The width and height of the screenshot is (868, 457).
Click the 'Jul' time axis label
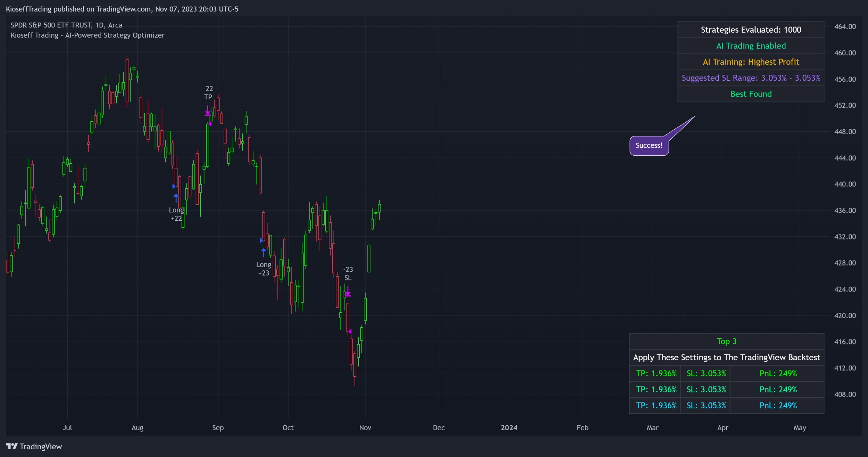click(67, 428)
